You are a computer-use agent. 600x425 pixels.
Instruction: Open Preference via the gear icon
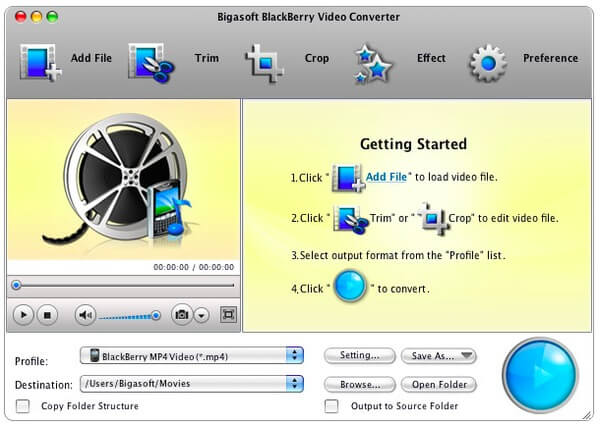tap(488, 63)
